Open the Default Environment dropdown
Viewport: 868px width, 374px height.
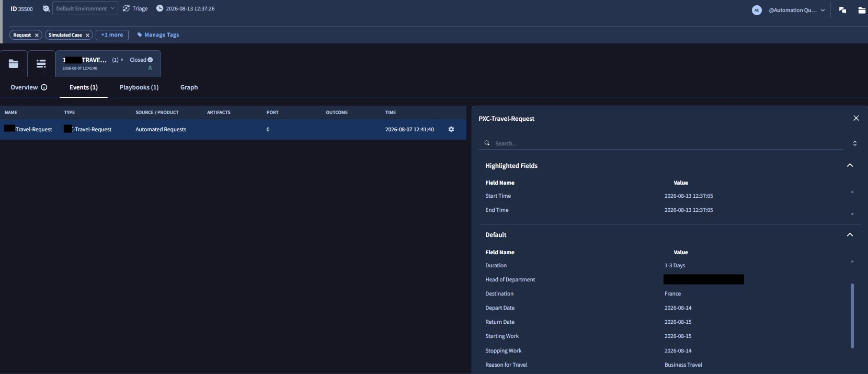[85, 8]
